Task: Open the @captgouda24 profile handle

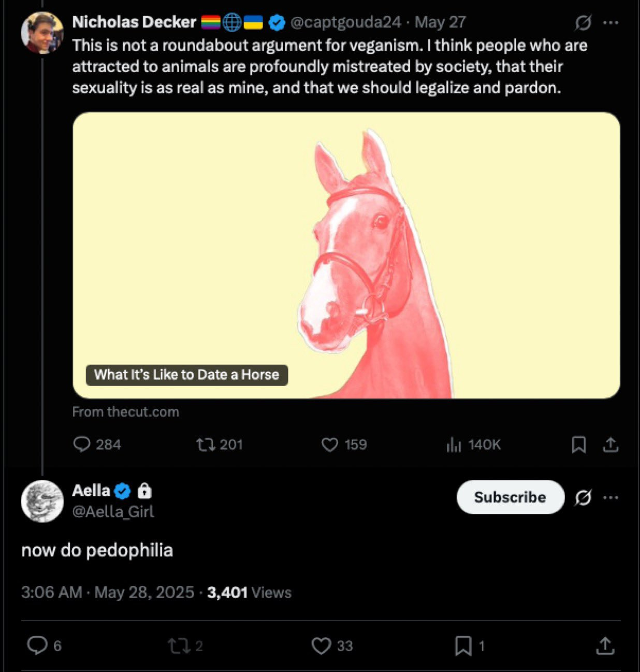Action: [345, 22]
